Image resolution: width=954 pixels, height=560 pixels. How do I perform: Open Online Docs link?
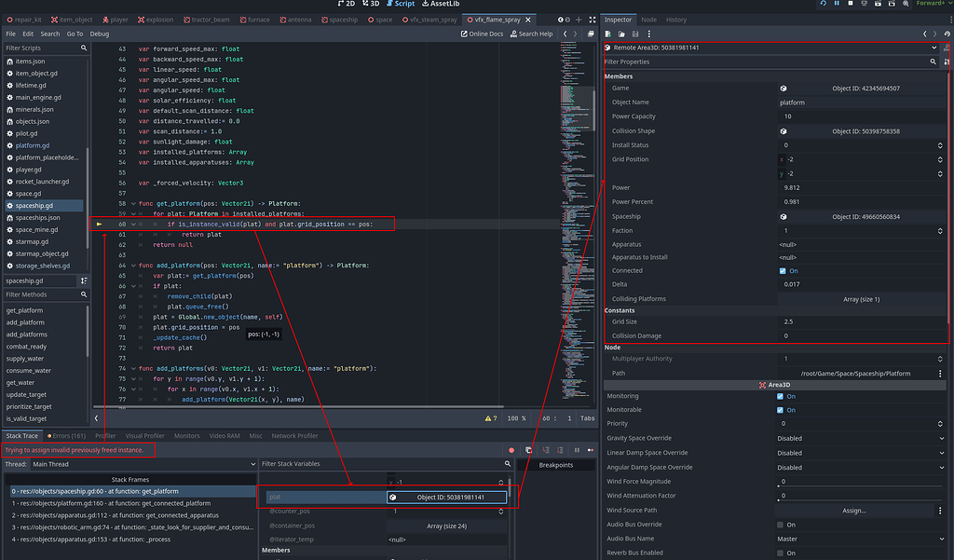click(483, 34)
